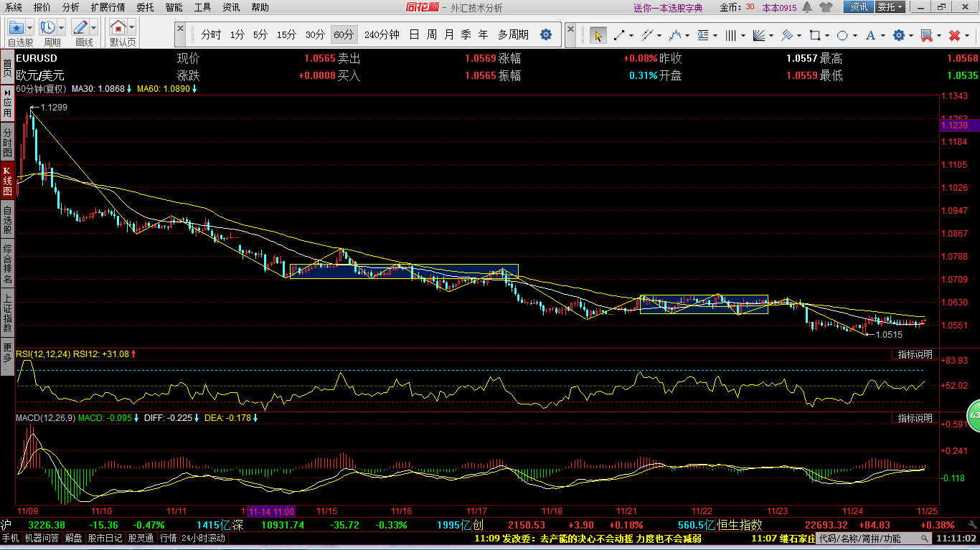
Task: Click the 股市日记 status bar button
Action: click(106, 538)
